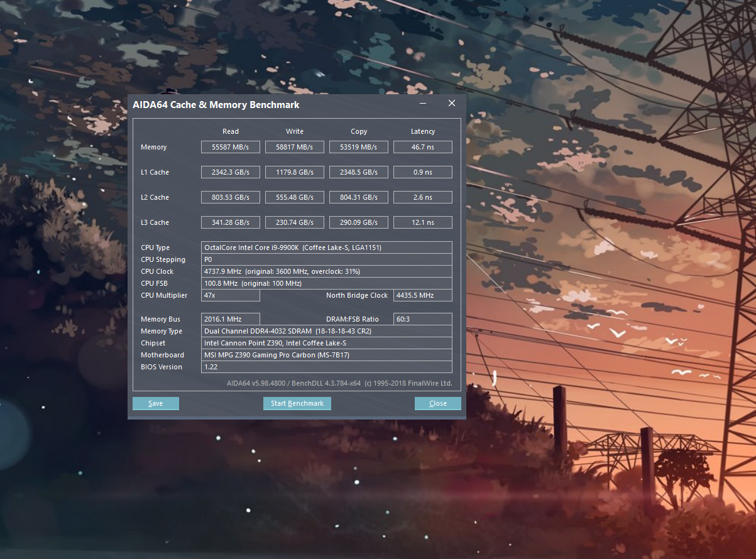Click L1 Cache Write 1179.8 GB/s
The image size is (756, 559).
click(x=295, y=172)
